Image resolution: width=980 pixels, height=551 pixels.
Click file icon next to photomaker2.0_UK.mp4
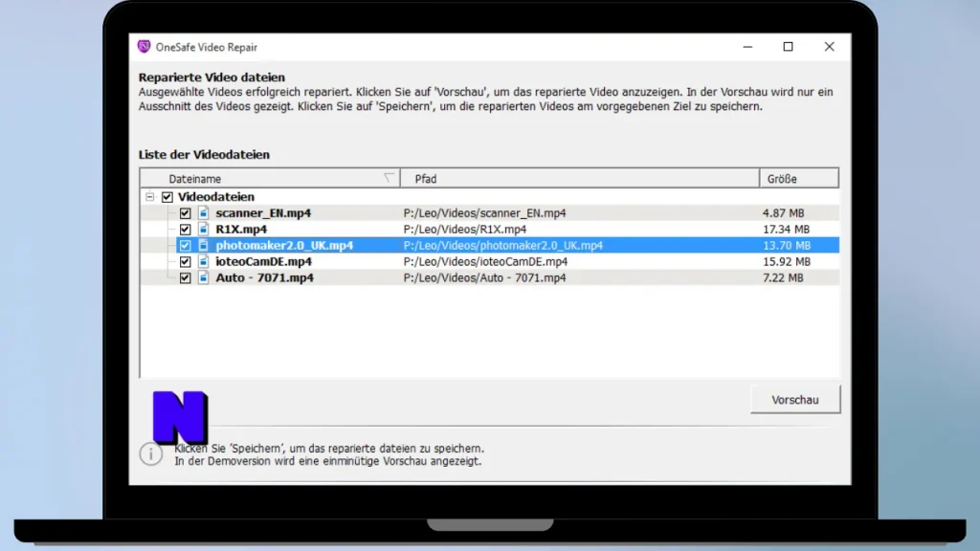(x=203, y=246)
